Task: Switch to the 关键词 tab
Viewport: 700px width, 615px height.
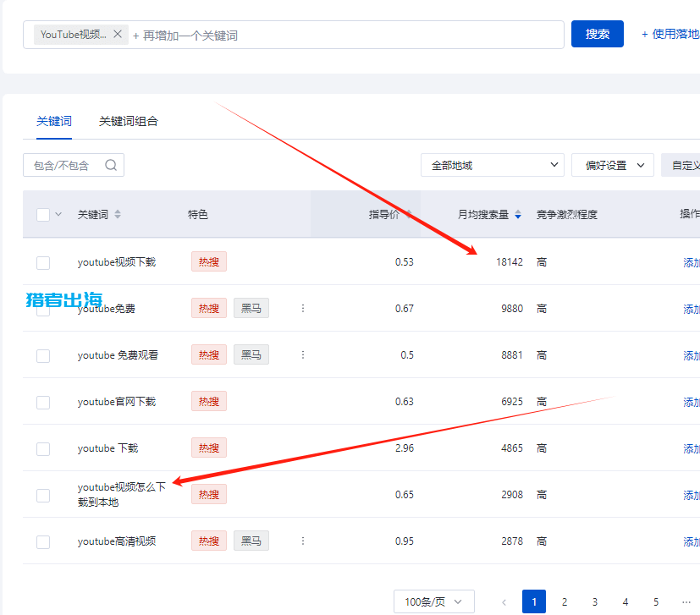Action: pos(54,122)
